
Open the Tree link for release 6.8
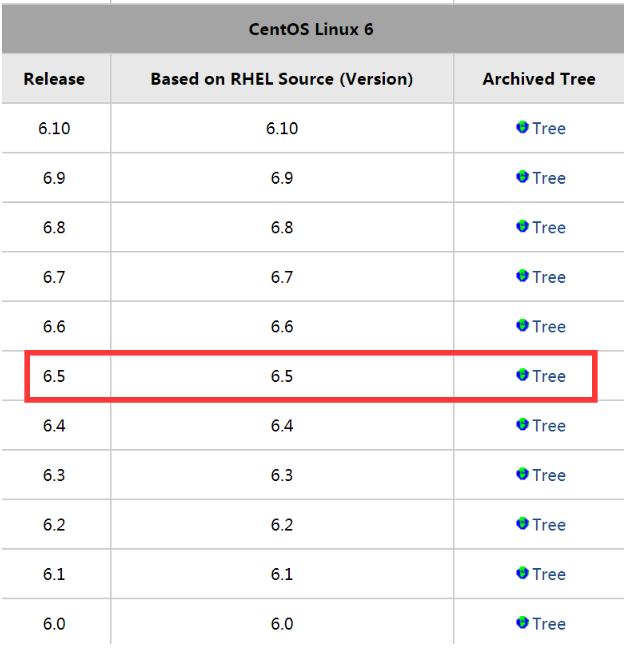pyautogui.click(x=549, y=227)
